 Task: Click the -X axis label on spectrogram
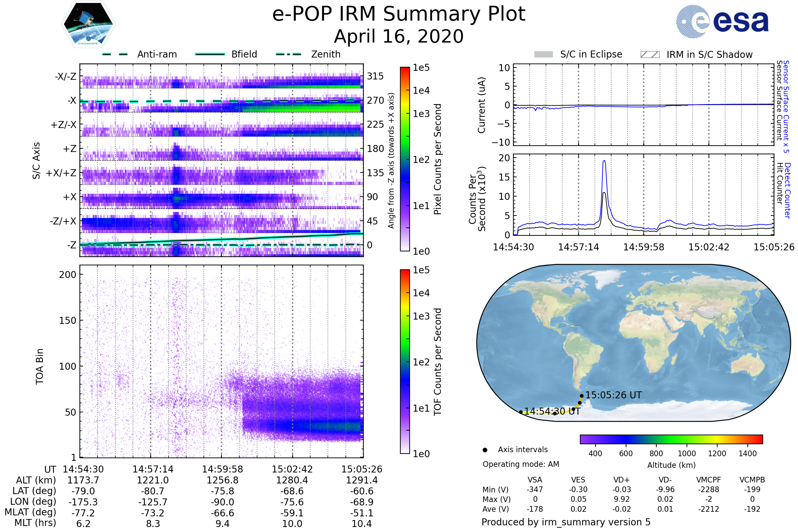[71, 100]
